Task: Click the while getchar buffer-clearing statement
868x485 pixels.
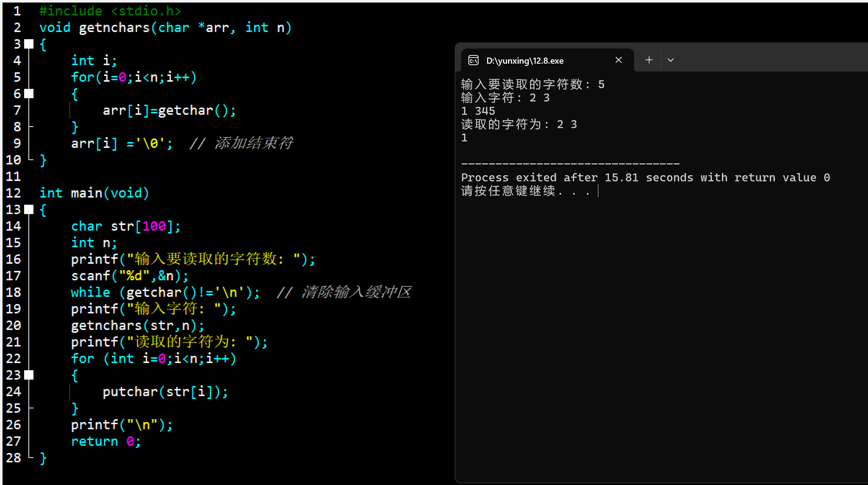Action: [x=165, y=293]
